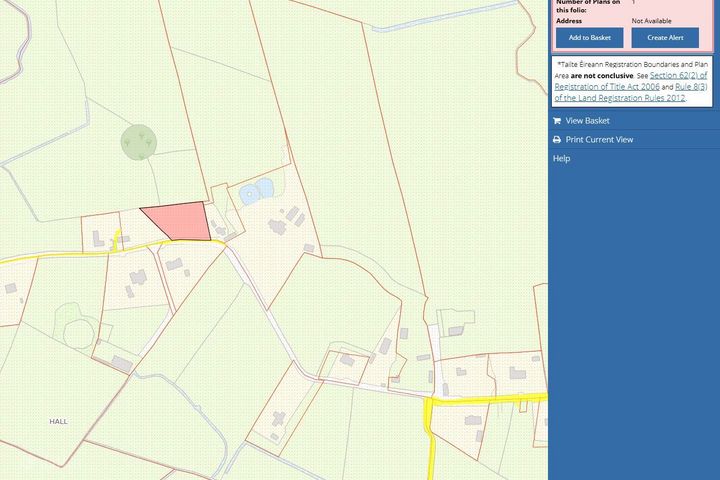Image resolution: width=720 pixels, height=480 pixels.
Task: Click the Create Alert button
Action: 665,38
